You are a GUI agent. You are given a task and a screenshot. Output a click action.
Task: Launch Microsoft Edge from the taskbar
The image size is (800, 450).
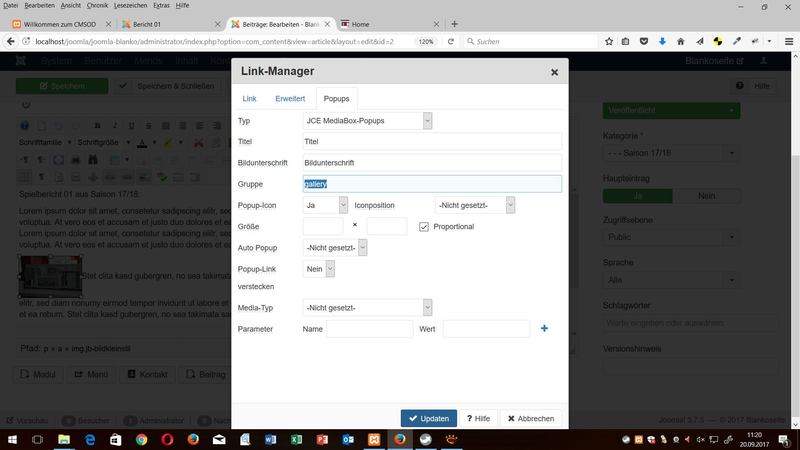90,439
